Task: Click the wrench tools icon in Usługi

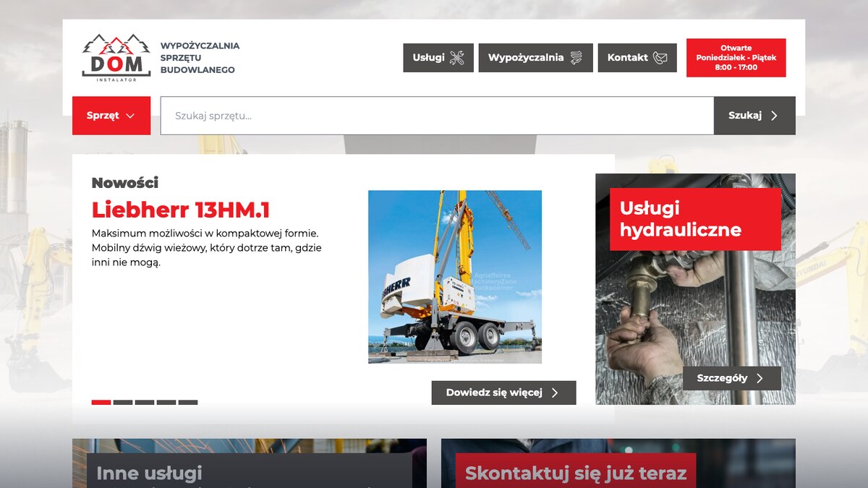Action: coord(456,58)
